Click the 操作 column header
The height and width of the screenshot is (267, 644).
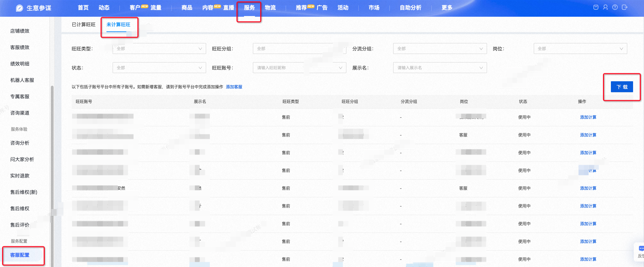582,101
